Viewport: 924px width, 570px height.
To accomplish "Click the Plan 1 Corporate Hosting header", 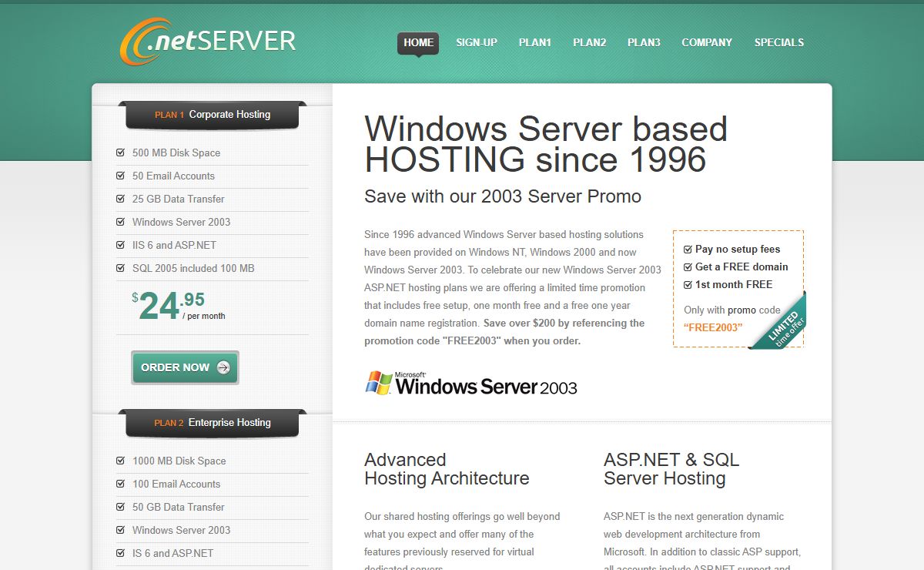I will (x=213, y=115).
